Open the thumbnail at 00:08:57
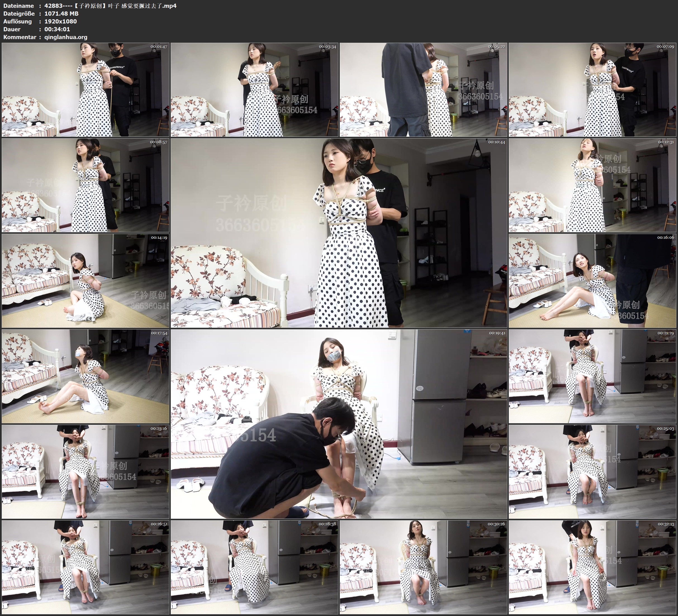The height and width of the screenshot is (616, 678). 85,185
